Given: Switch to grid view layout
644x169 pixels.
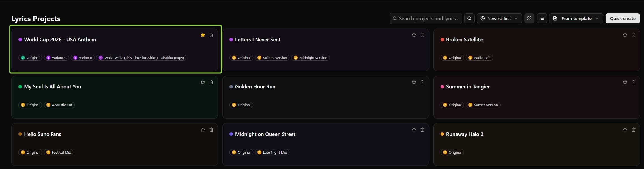Looking at the screenshot, I should pyautogui.click(x=529, y=18).
